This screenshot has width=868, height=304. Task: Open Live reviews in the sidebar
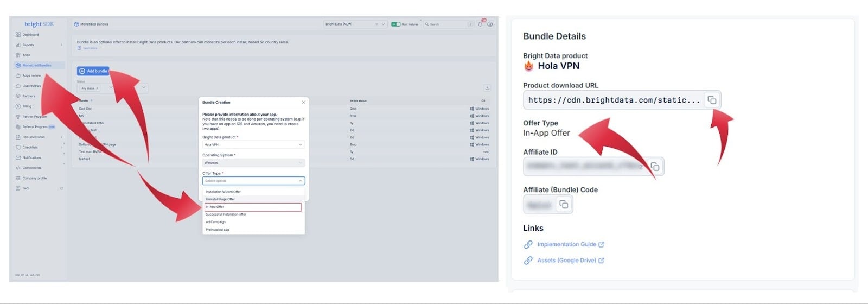point(31,86)
